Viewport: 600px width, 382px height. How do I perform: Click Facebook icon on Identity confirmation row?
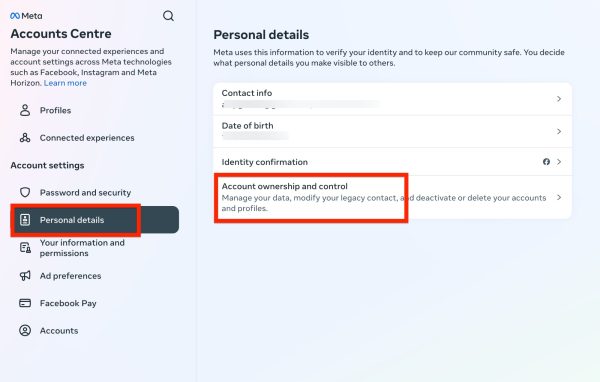pos(546,162)
